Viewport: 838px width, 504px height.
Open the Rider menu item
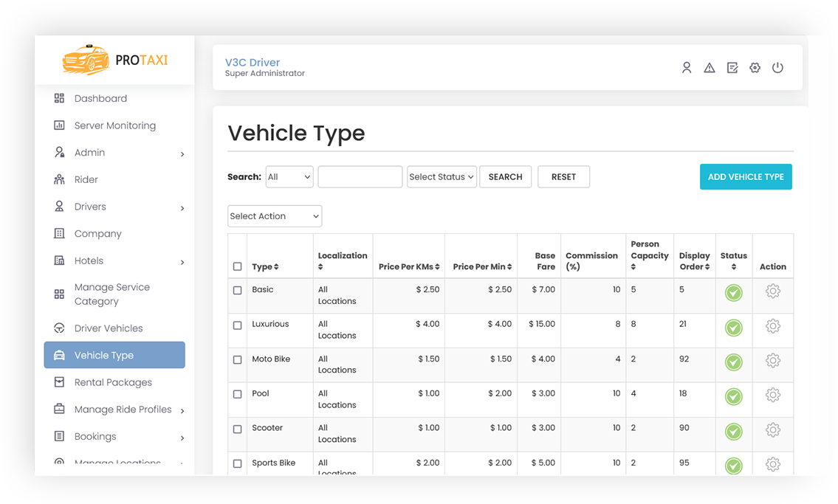pos(86,179)
